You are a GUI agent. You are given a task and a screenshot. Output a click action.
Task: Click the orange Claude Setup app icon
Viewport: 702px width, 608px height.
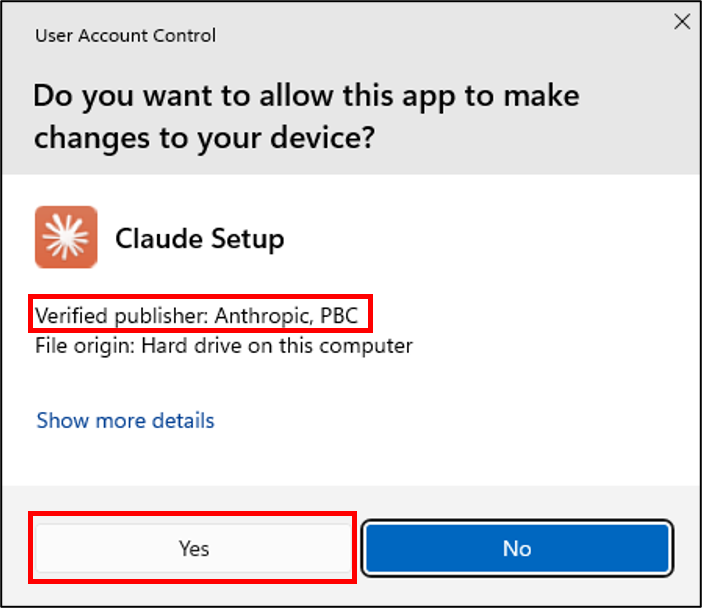pyautogui.click(x=66, y=238)
